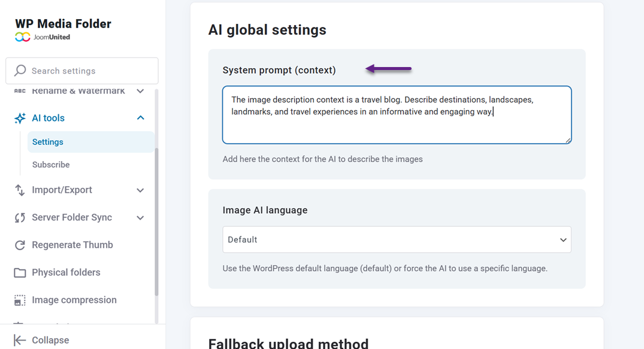The image size is (644, 349).
Task: Click the magnifier icon in search box
Action: 20,71
